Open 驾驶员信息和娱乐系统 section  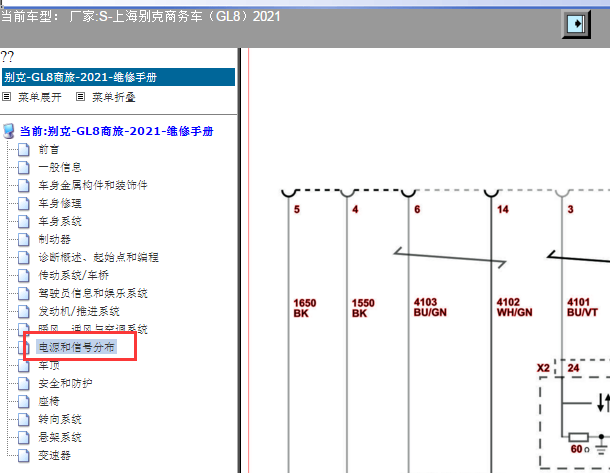click(x=93, y=293)
